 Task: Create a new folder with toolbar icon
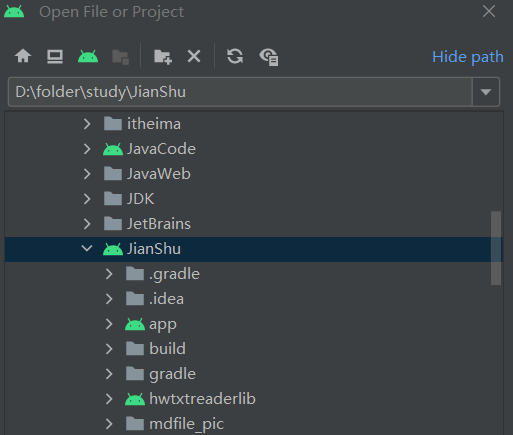coord(163,56)
